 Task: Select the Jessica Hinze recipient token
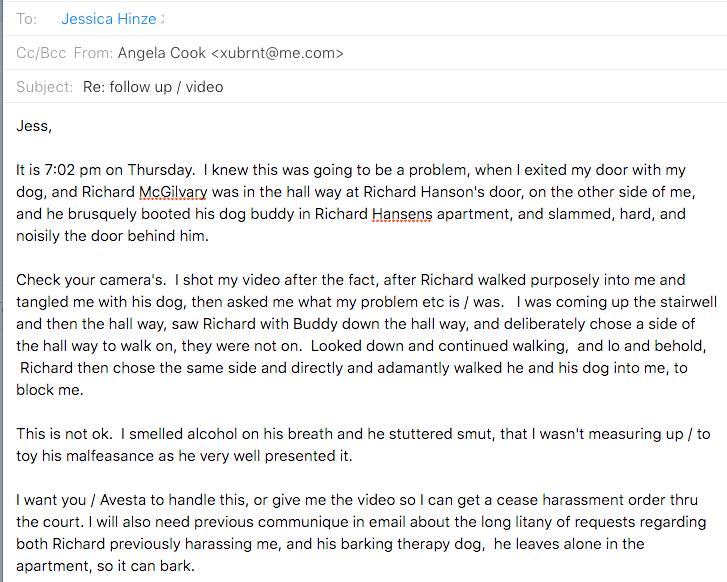tap(108, 19)
